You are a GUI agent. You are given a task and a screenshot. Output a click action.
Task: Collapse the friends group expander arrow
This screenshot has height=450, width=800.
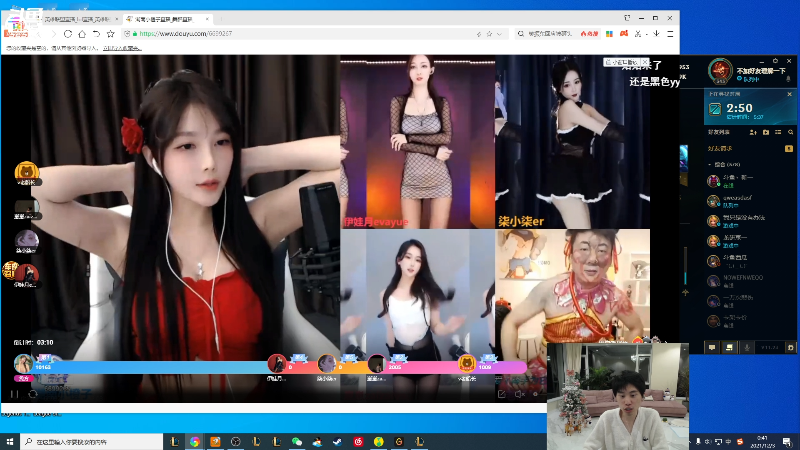[x=710, y=165]
